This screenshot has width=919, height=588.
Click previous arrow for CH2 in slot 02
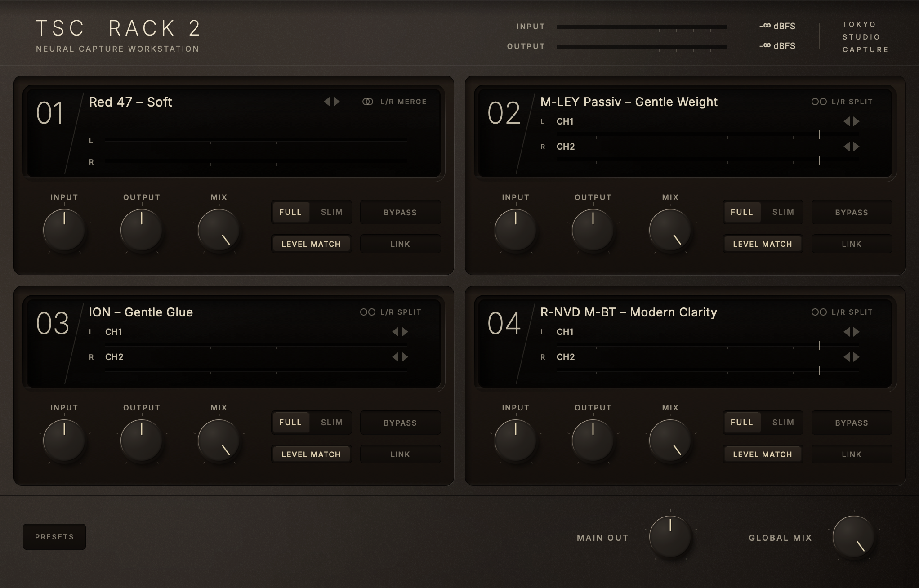(847, 147)
